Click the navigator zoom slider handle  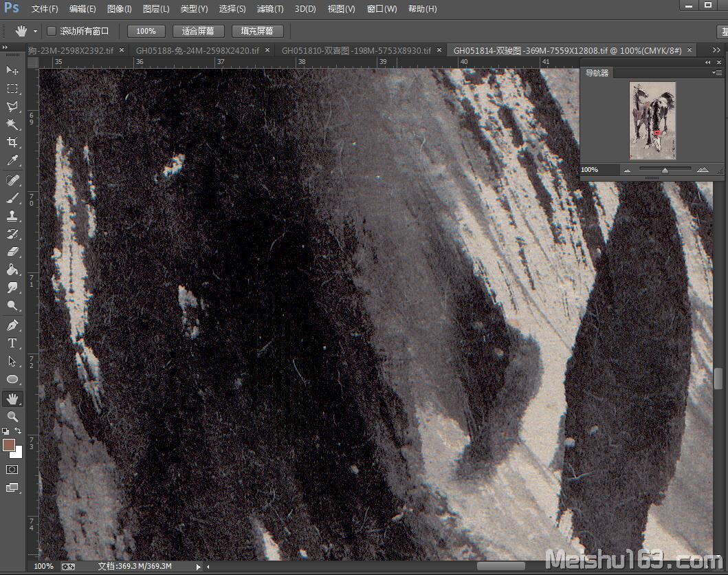tap(665, 171)
